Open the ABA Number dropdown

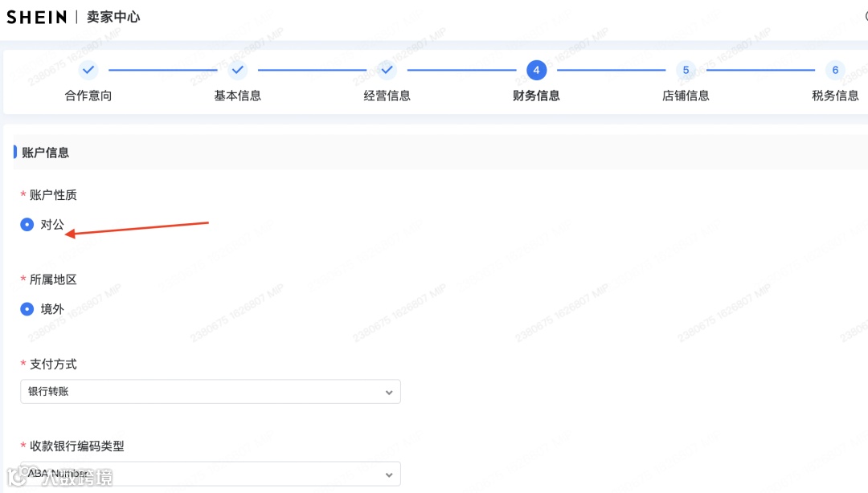coord(211,474)
